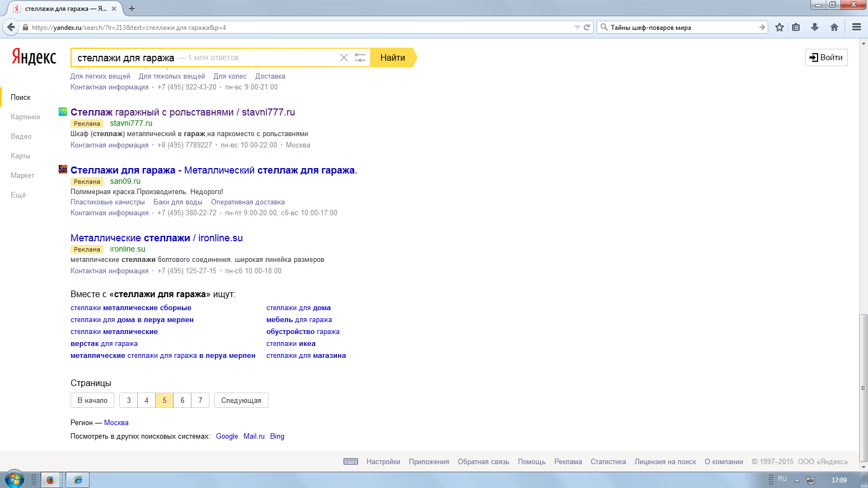Go to results page 6
868x488 pixels.
[182, 400]
